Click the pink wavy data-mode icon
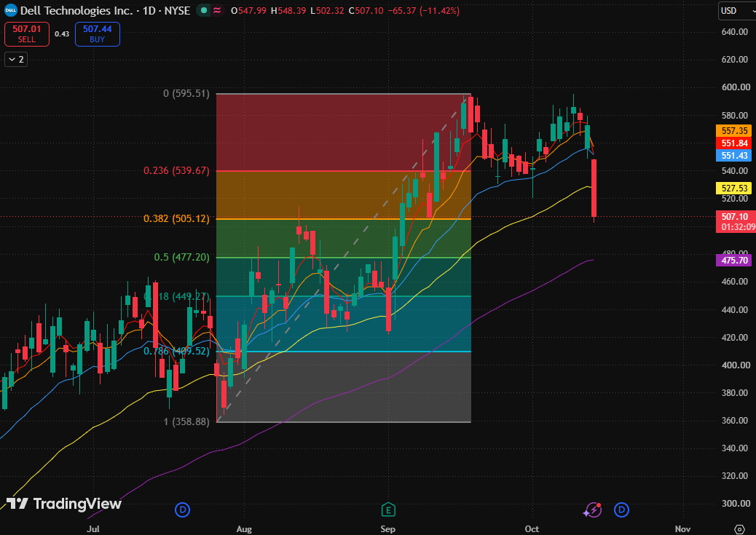This screenshot has width=756, height=535. pos(217,11)
